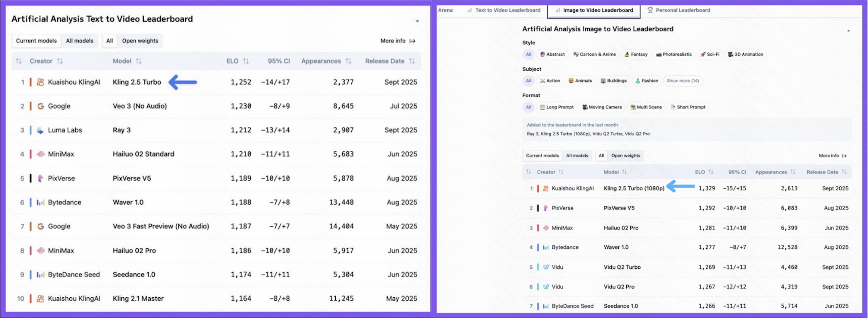The width and height of the screenshot is (868, 318).
Task: Click the Kuaishou KlingAI logo in the first row of the left table
Action: click(x=40, y=82)
